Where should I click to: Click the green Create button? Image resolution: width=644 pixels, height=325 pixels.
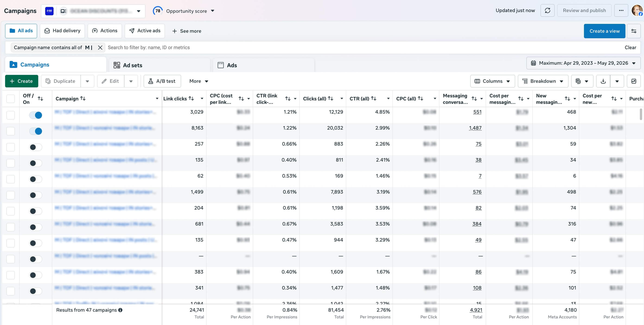tap(22, 81)
